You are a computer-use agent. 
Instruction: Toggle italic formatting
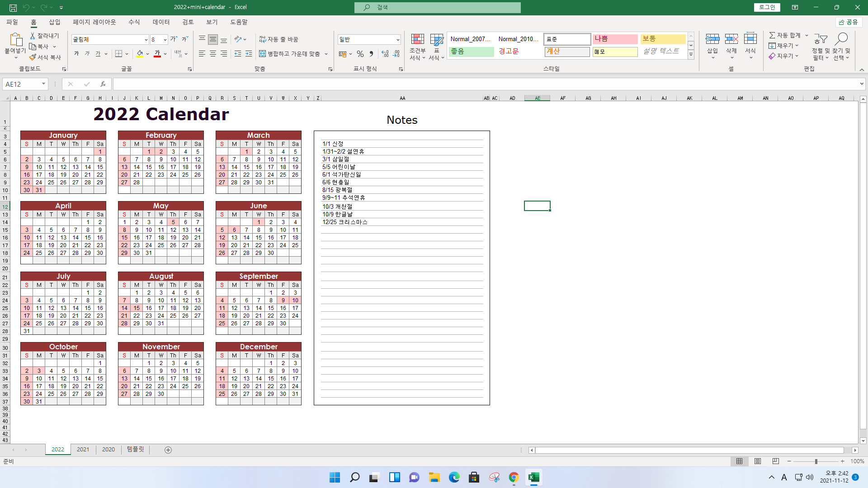87,54
